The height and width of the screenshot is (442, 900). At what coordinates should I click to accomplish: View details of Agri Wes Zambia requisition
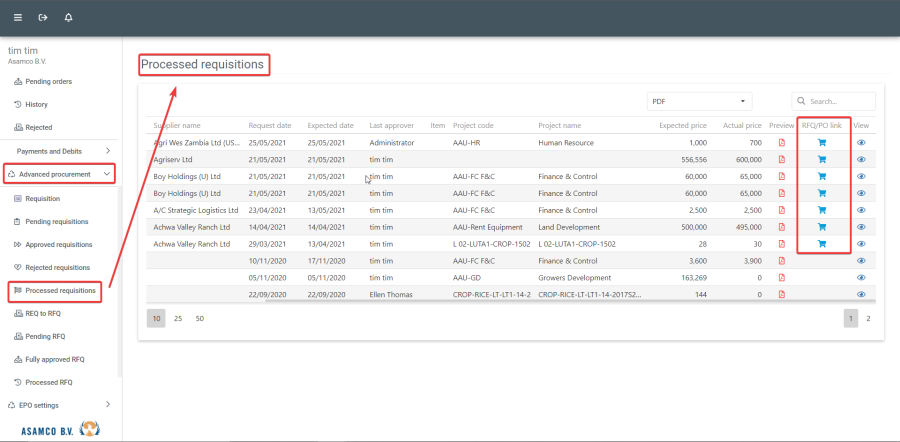[862, 143]
